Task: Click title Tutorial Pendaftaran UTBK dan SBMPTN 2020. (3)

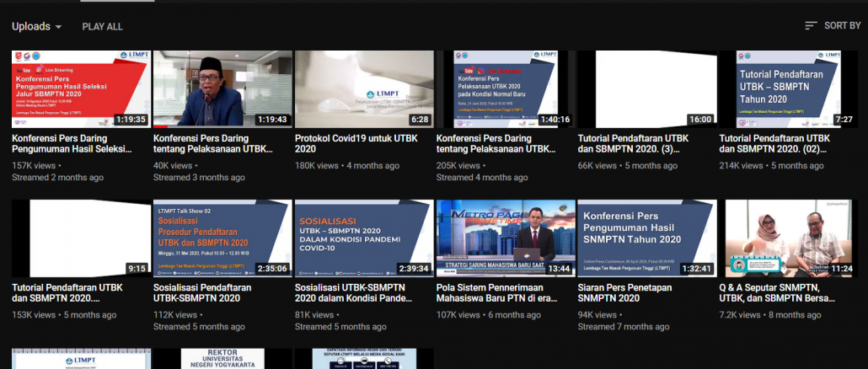Action: pos(633,144)
